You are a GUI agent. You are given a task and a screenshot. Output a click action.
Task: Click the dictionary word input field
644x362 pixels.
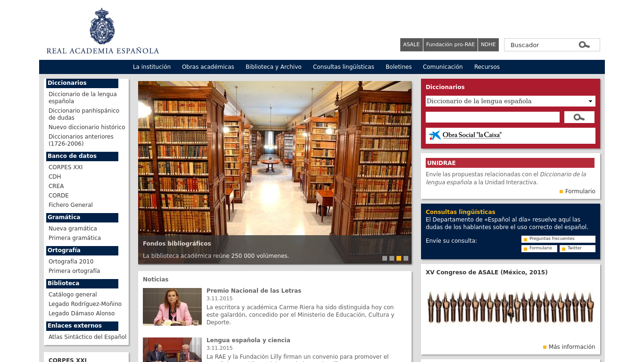(x=492, y=117)
